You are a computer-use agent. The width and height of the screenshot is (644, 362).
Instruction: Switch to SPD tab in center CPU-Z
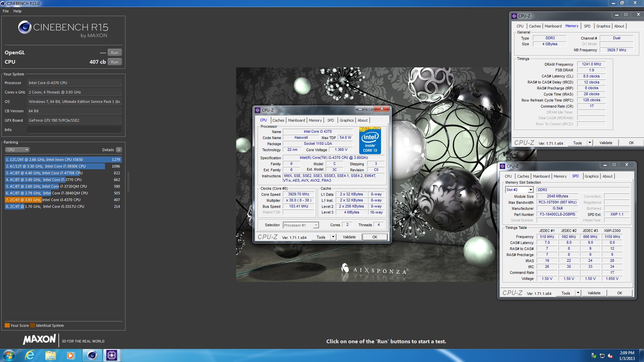[331, 120]
